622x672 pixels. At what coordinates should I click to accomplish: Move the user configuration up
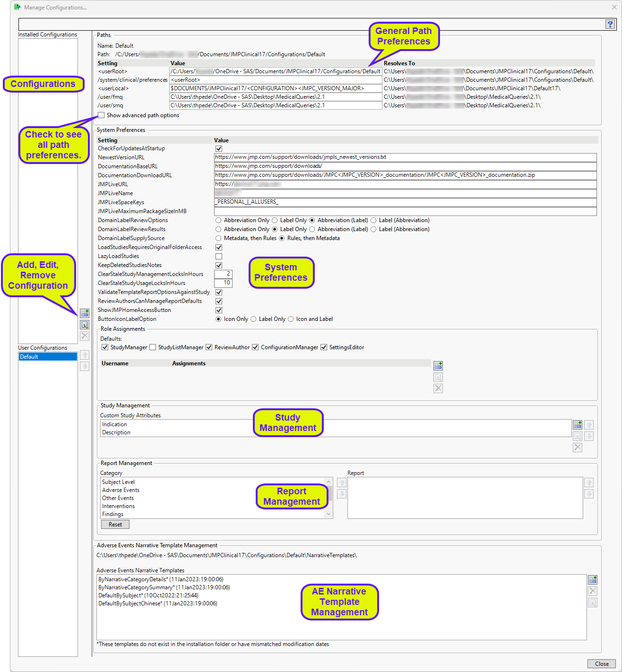click(x=85, y=355)
